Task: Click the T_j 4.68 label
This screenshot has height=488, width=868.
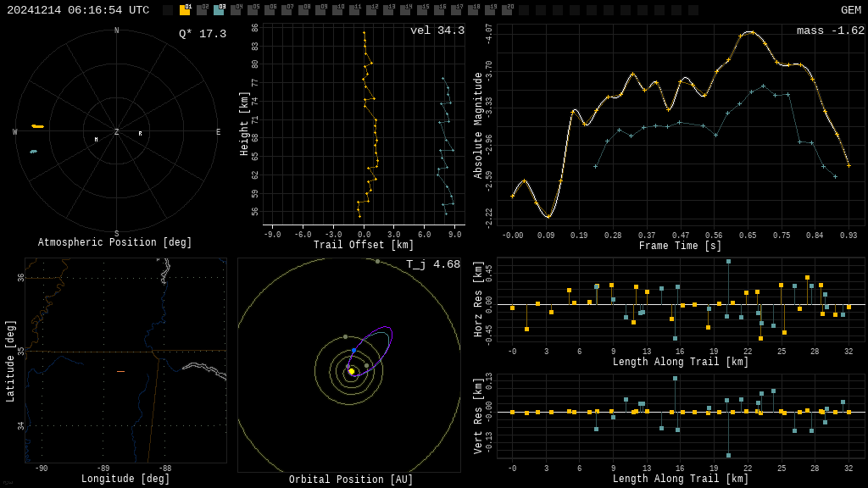Action: tap(432, 264)
